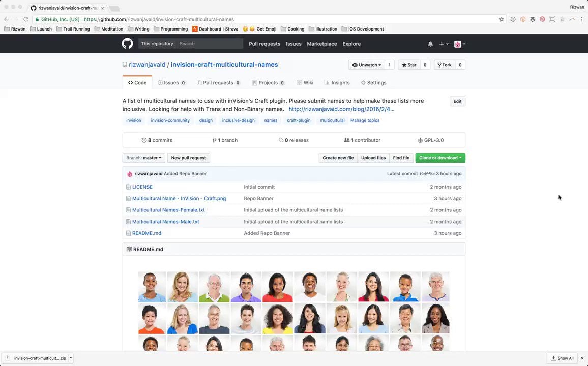Open the Trail Running bookmarks folder
The width and height of the screenshot is (588, 366).
73,29
